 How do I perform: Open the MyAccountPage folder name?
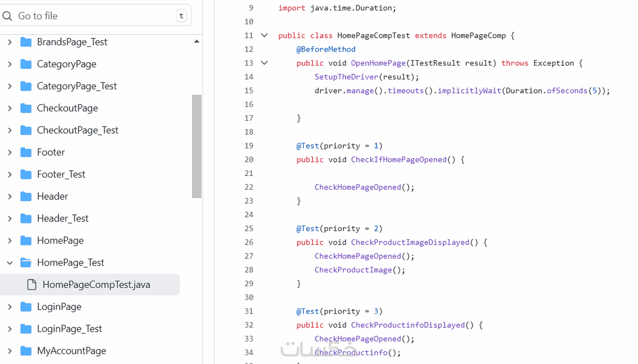(x=72, y=351)
